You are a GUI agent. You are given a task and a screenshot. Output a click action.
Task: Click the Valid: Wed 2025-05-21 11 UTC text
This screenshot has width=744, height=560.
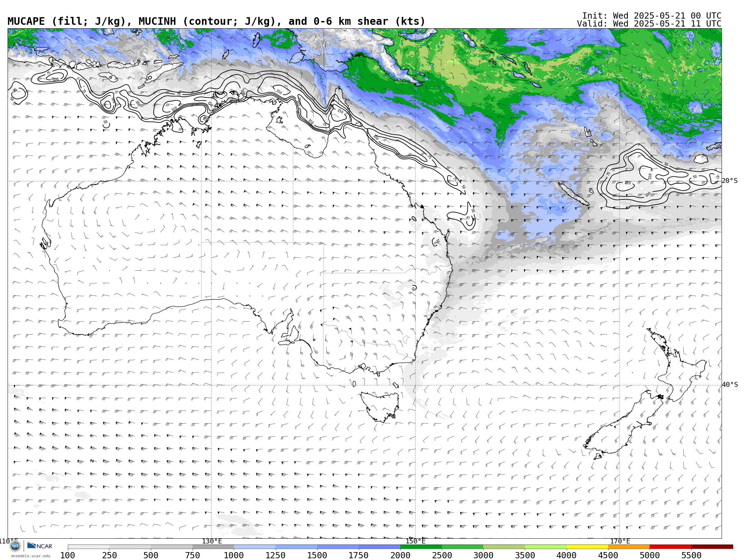(649, 24)
